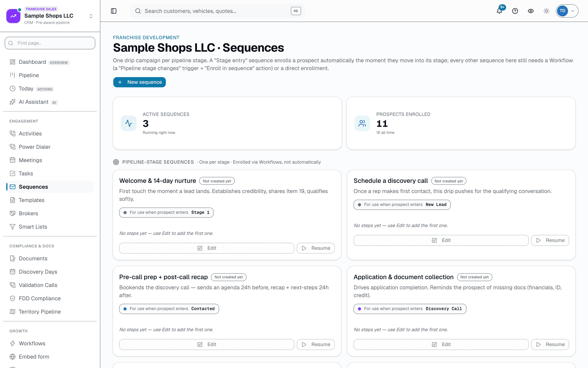Click the Workflows lightning icon
Screen dimensions: 588x368
pos(12,343)
